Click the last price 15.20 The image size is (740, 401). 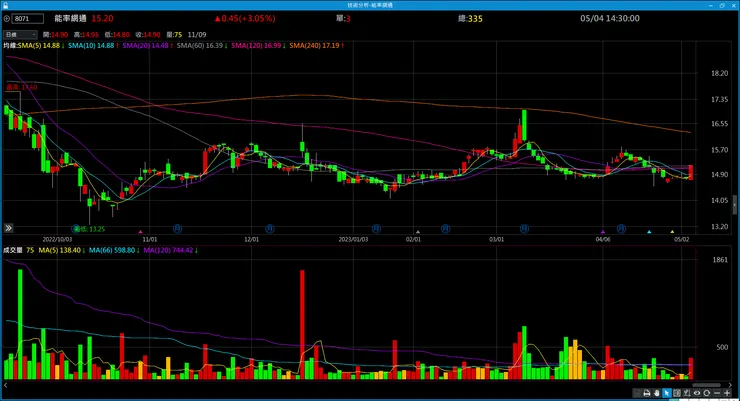(102, 18)
